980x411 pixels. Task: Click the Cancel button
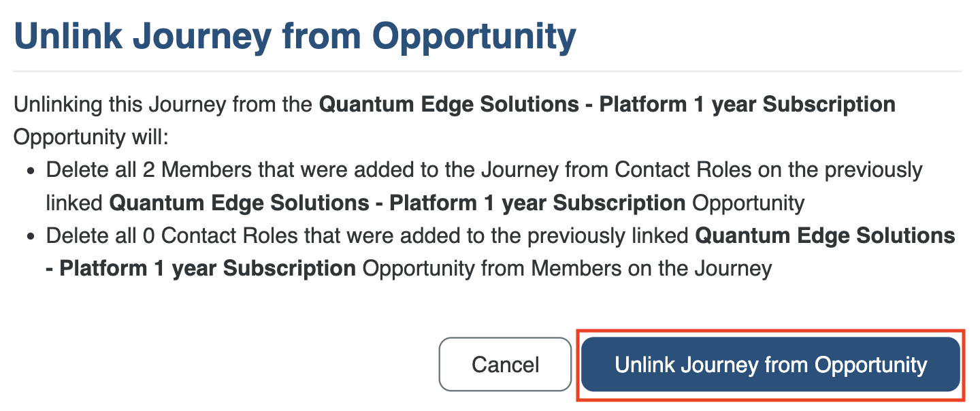coord(505,365)
